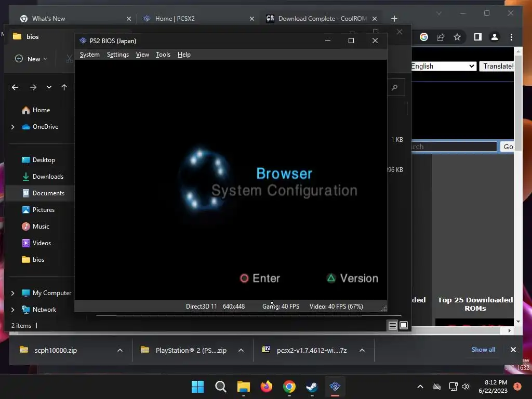
Task: Open a new Chrome tab with plus icon
Action: [394, 19]
